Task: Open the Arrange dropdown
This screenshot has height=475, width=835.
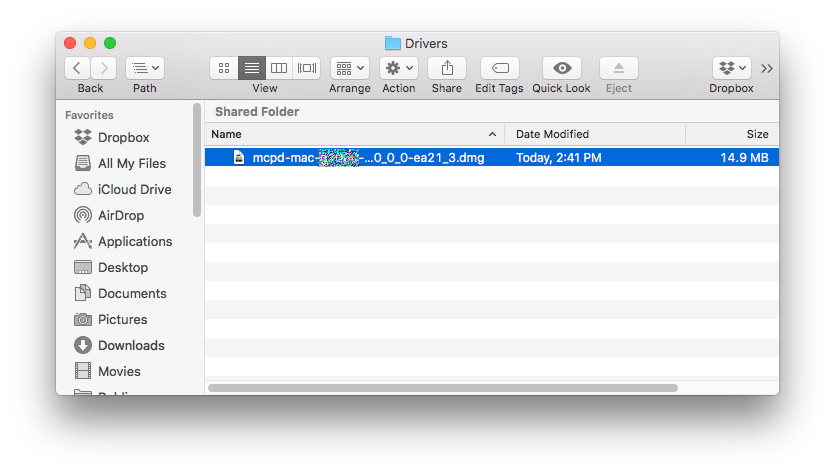Action: pos(350,68)
